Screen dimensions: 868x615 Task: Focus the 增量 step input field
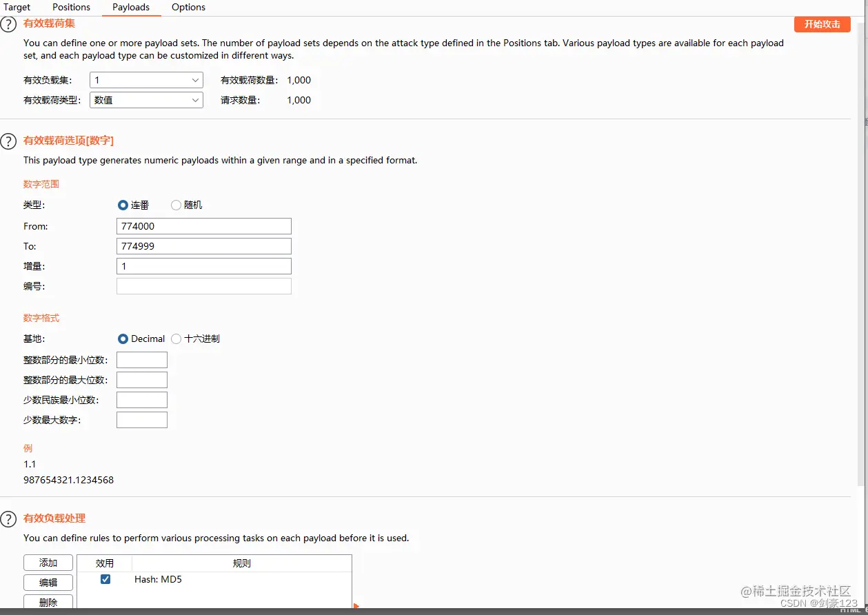[204, 266]
